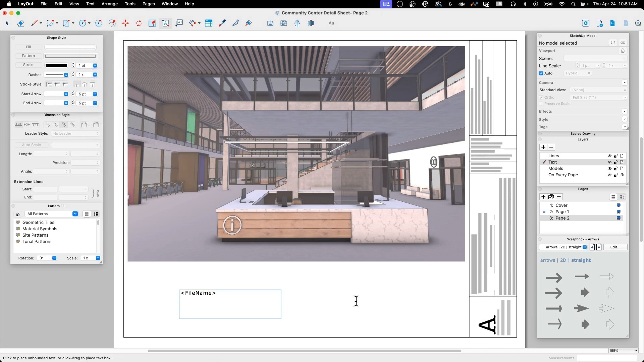Image resolution: width=644 pixels, height=362 pixels.
Task: Add a new page with plus icon
Action: click(543, 197)
